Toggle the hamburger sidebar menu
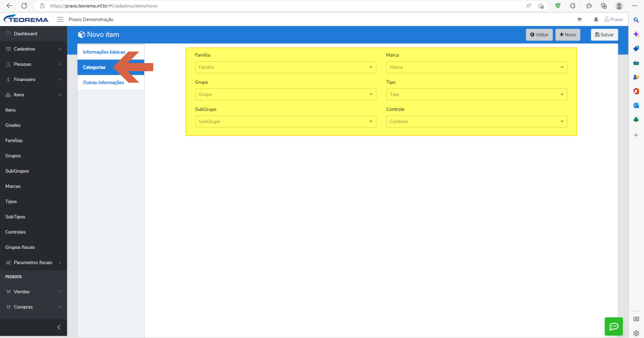 click(x=60, y=19)
